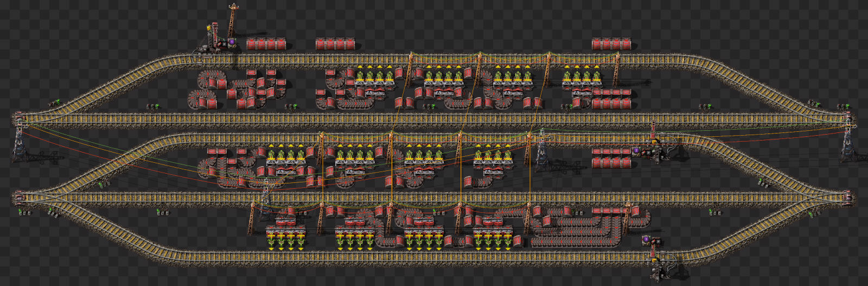Click the third inserter group below the middle track
This screenshot has height=286, width=868.
click(424, 156)
